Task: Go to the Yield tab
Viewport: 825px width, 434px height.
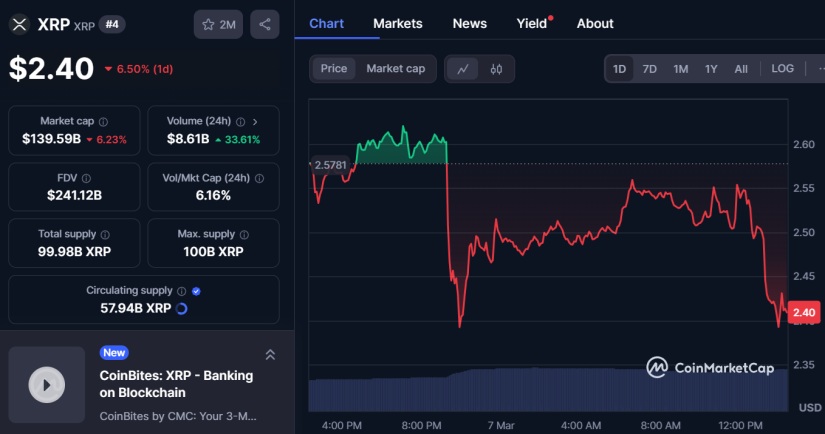Action: coord(532,24)
